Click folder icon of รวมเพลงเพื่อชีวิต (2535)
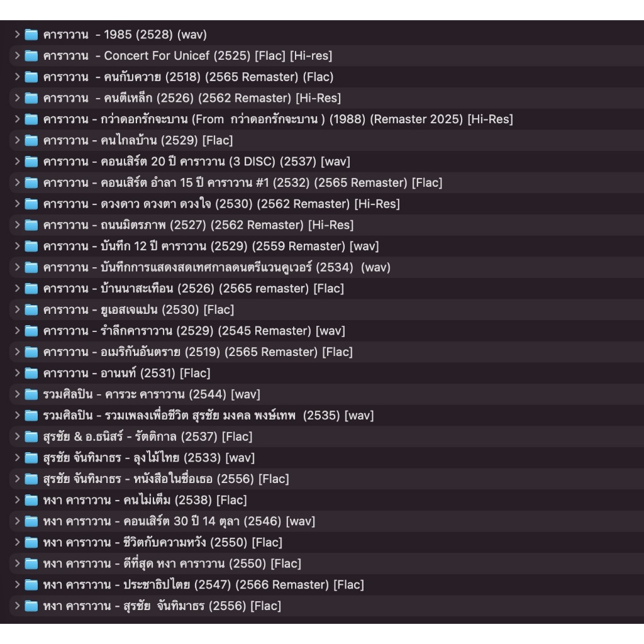This screenshot has width=644, height=644. click(31, 415)
